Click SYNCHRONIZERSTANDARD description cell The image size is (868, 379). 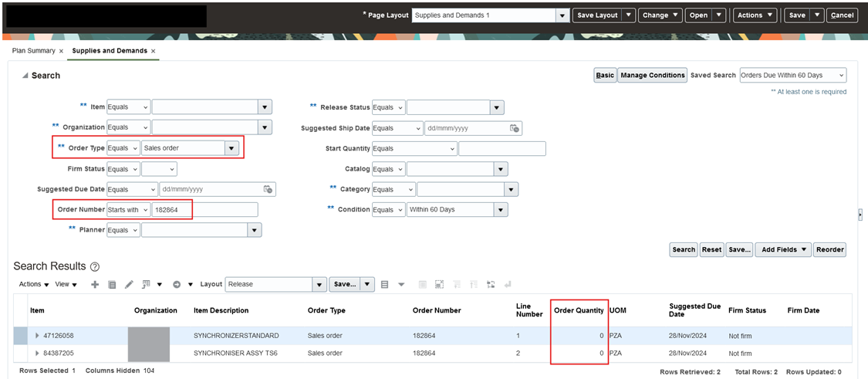click(x=236, y=336)
